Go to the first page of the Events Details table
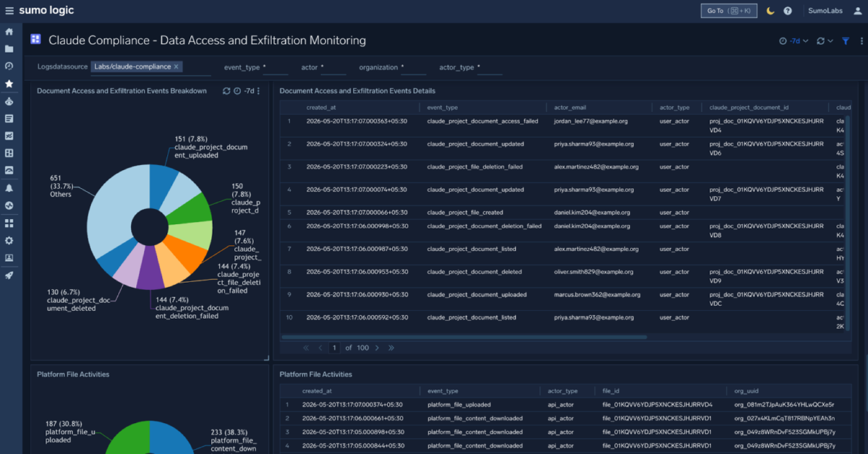This screenshot has height=454, width=868. 306,348
